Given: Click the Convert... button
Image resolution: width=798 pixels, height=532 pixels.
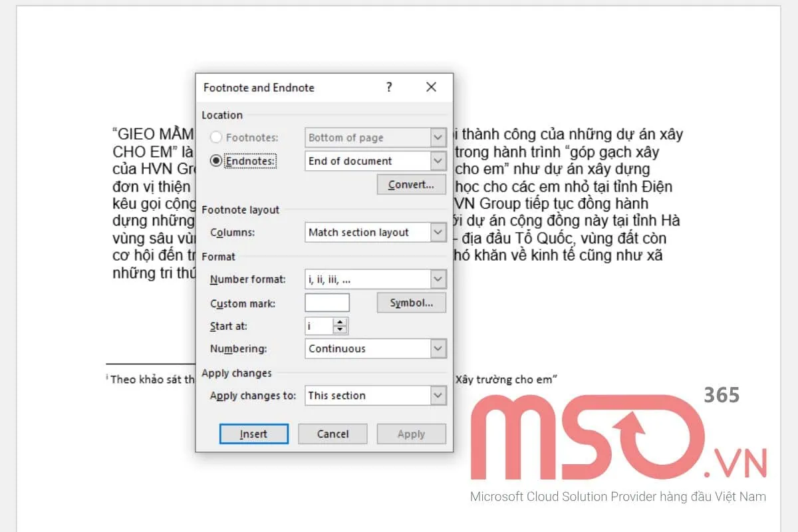Looking at the screenshot, I should click(x=411, y=184).
